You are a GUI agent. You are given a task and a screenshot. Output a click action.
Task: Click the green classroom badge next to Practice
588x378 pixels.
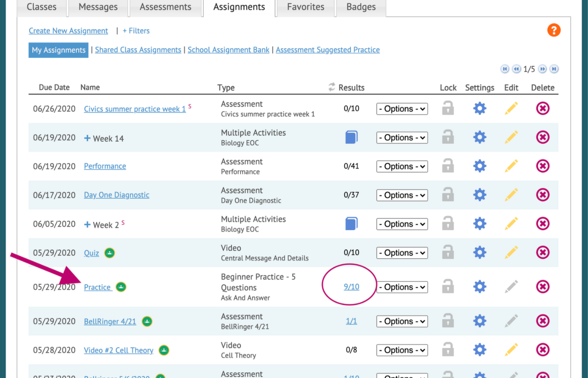(121, 287)
